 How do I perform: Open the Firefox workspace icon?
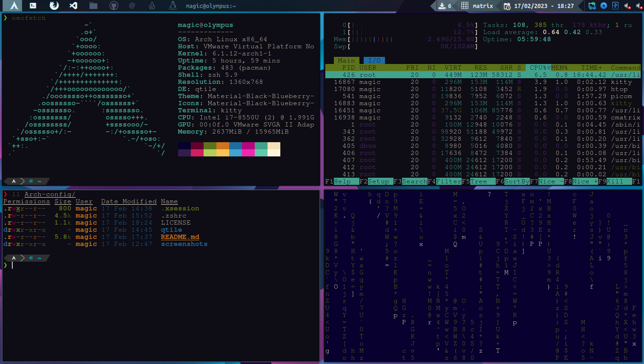coord(54,6)
